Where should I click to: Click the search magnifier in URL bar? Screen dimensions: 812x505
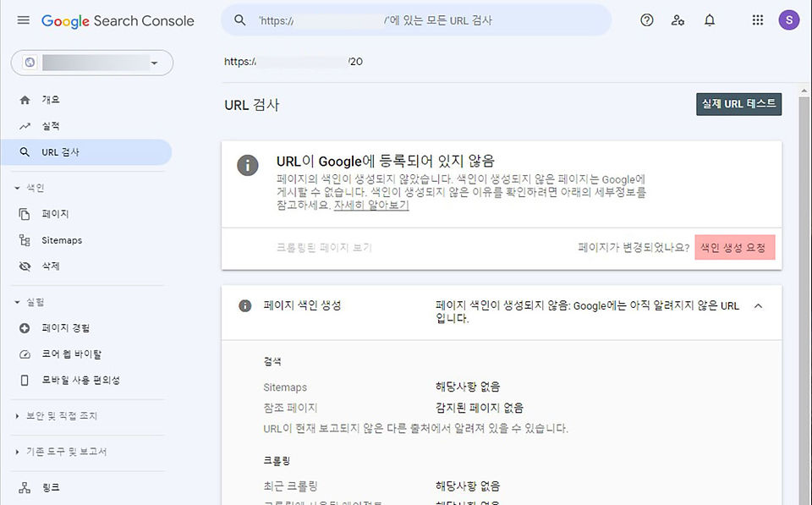tap(239, 20)
